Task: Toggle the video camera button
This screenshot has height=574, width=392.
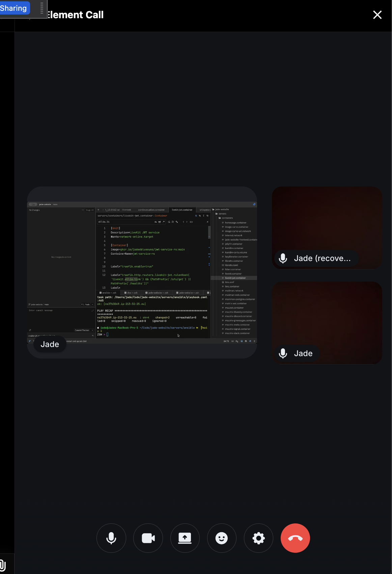Action: (x=148, y=538)
